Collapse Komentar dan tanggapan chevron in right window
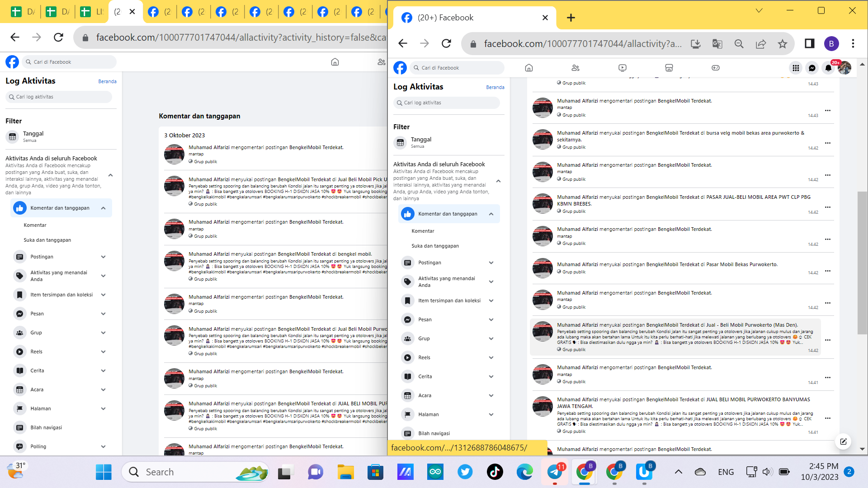868x488 pixels. coord(491,214)
